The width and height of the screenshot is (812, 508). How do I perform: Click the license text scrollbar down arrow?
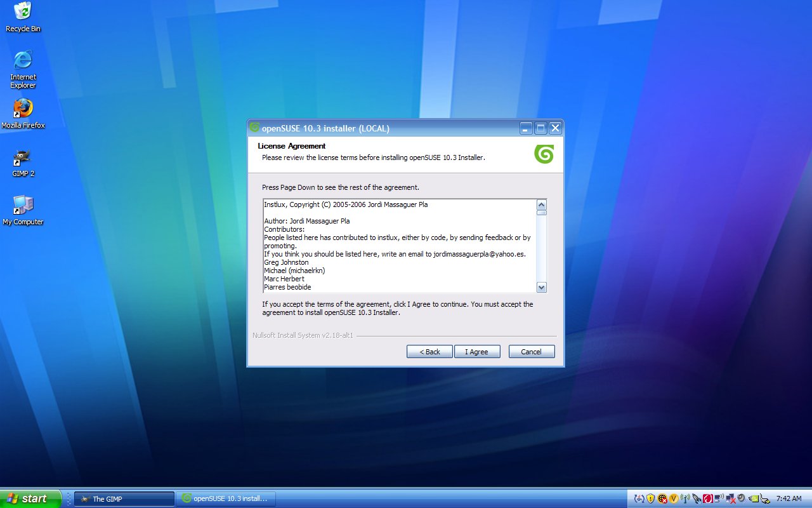point(541,287)
